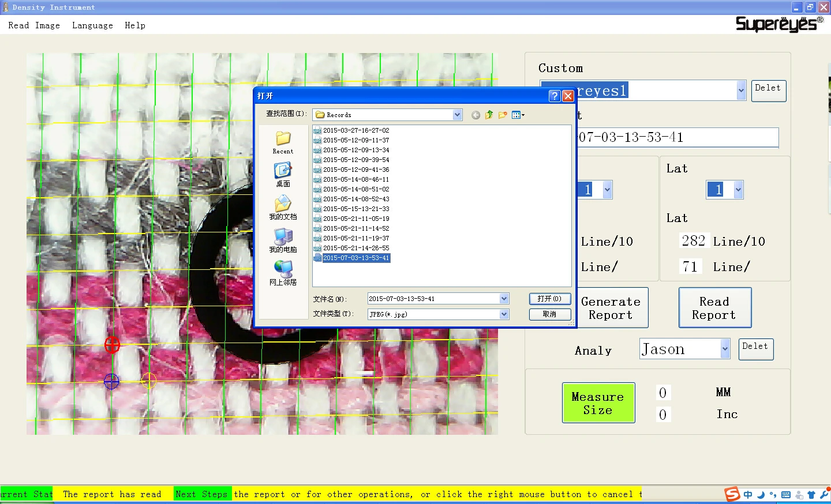
Task: Toggle the Sogou soft keyboard icon
Action: [786, 495]
